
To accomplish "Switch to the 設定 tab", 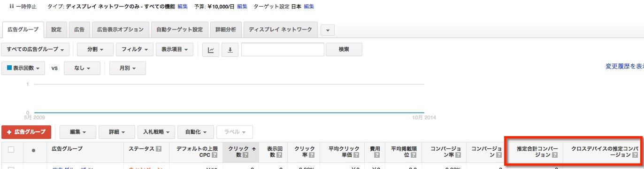I will point(56,30).
